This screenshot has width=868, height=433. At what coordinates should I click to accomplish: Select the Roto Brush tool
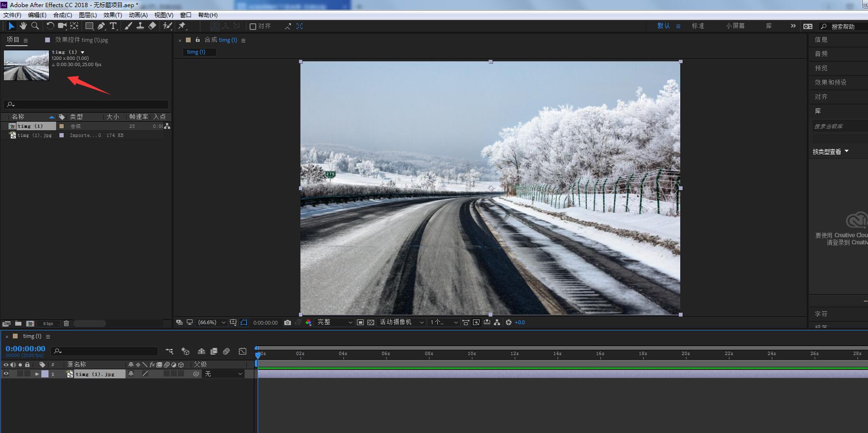pyautogui.click(x=167, y=26)
